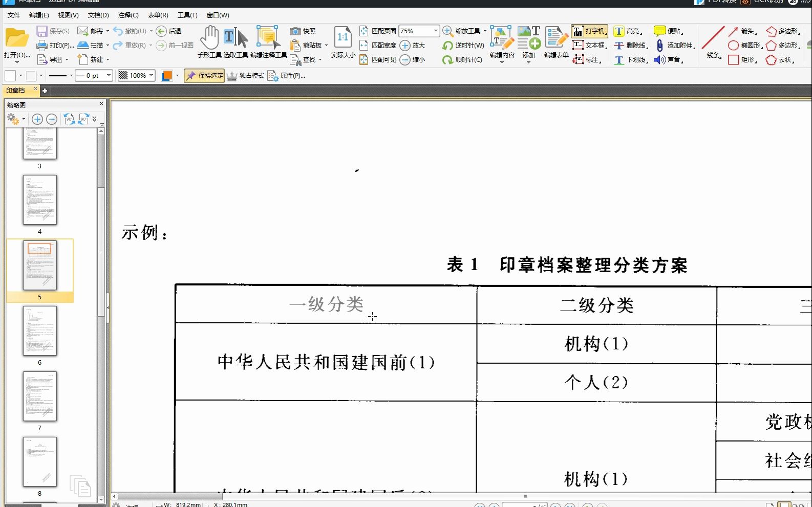Toggle 独占模式 exclusive mode
Screen dimensions: 812x507
pos(246,76)
